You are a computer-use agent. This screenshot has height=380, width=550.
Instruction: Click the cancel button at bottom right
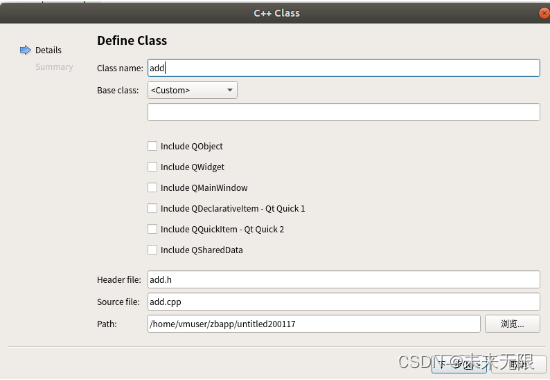pos(518,365)
